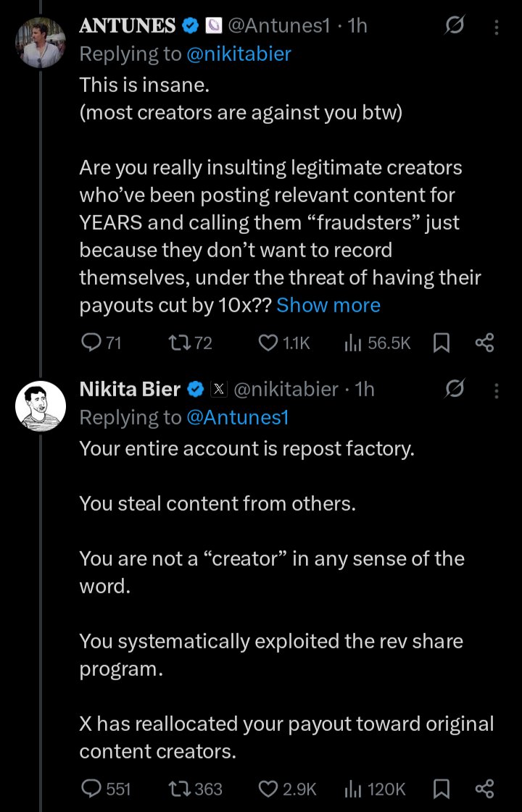Bookmark Nikita Bier's tweet
The width and height of the screenshot is (522, 812).
pos(441,789)
